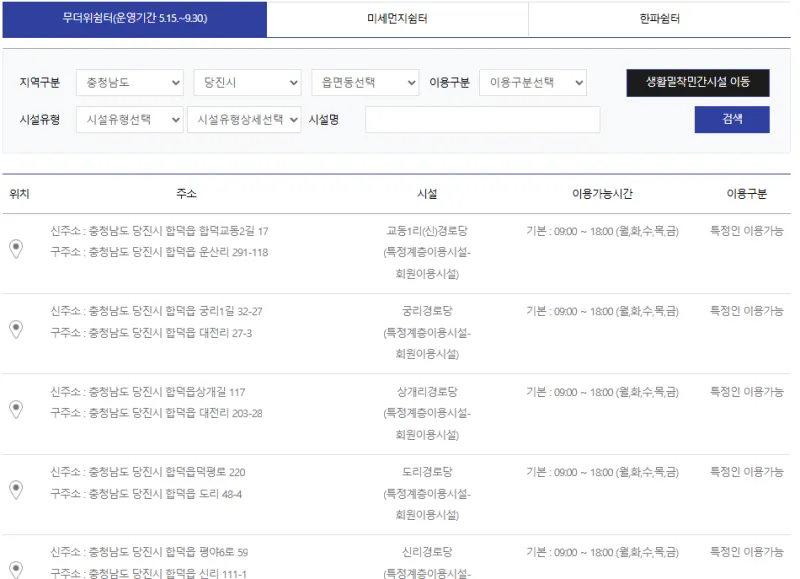Screen dimensions: 800x579
Task: Select old address 합덕읍 신리 111-1
Action: pos(148,573)
